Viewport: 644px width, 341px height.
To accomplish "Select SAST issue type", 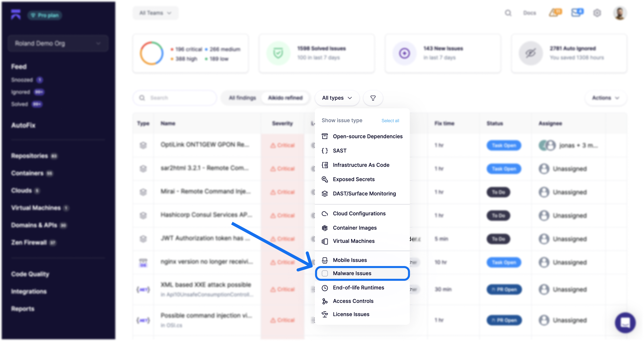I will pyautogui.click(x=362, y=151).
